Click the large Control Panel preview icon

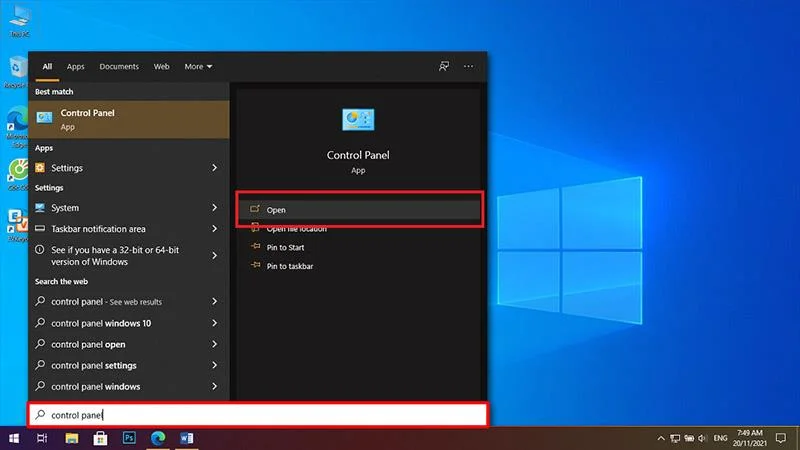[x=358, y=119]
